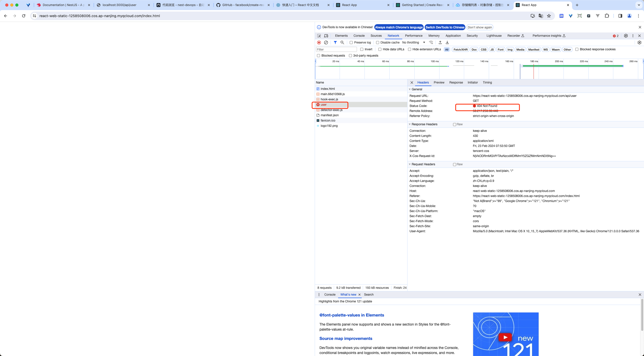This screenshot has height=356, width=644.
Task: Click the record network log icon
Action: [x=319, y=43]
